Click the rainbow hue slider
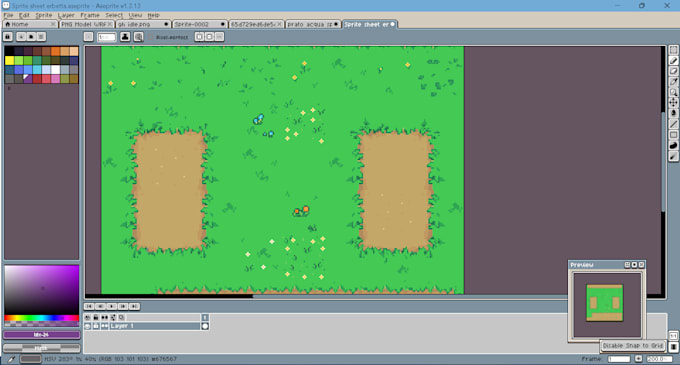The width and height of the screenshot is (680, 365). (x=42, y=318)
